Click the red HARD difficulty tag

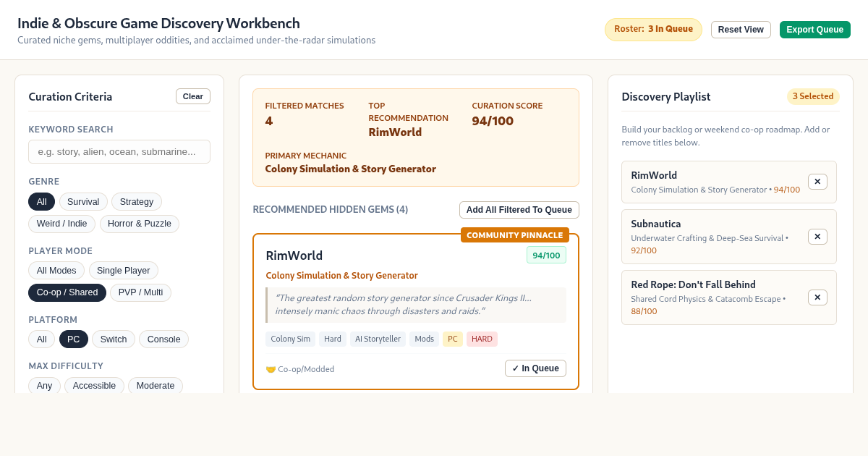(482, 339)
